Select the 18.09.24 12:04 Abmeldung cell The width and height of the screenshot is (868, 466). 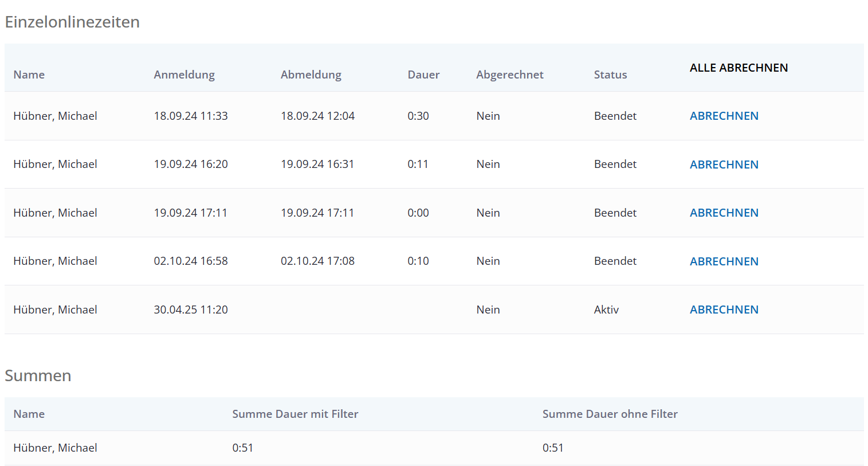tap(317, 116)
